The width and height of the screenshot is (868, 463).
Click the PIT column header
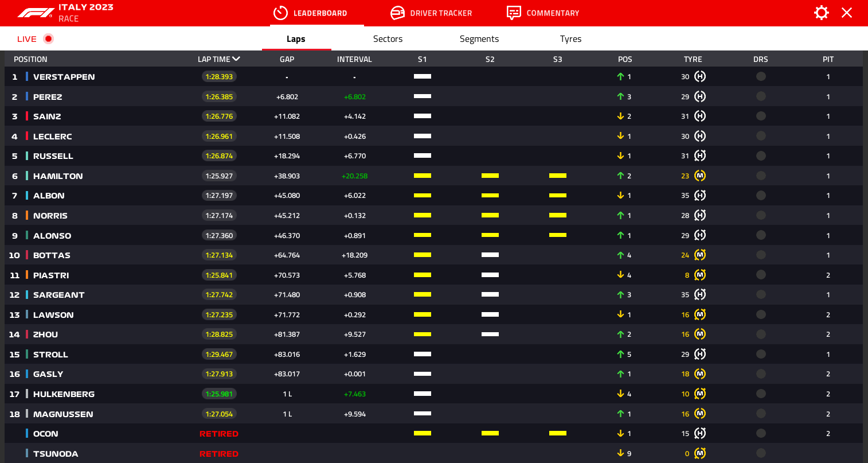coord(828,59)
